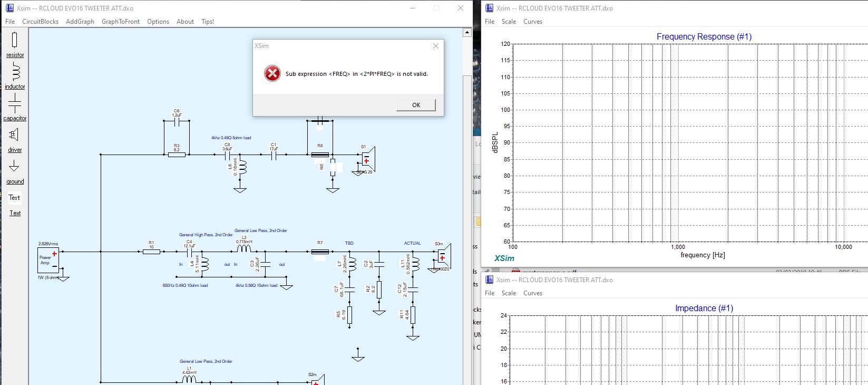Screen dimensions: 868x385
Task: Click the 4khz 0.49Q 5ohm load label
Action: [x=231, y=138]
